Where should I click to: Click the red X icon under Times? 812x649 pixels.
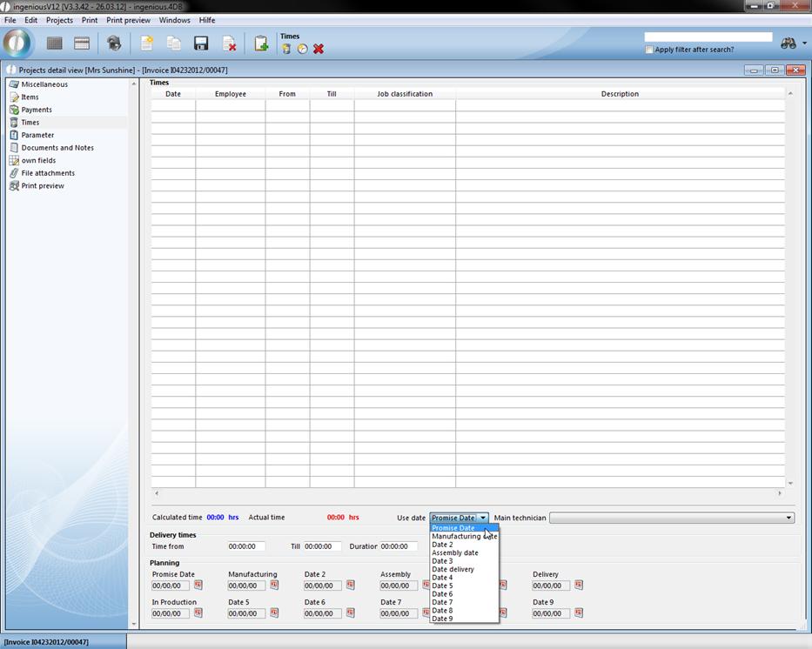[319, 50]
